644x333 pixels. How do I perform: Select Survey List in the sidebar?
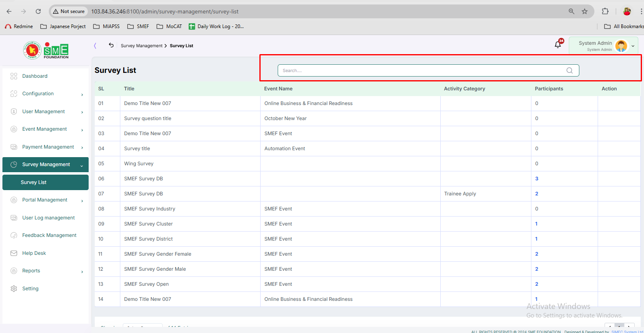[x=46, y=182]
